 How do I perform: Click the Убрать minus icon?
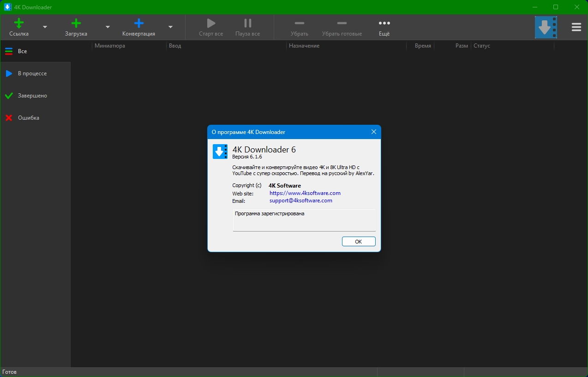pos(300,24)
